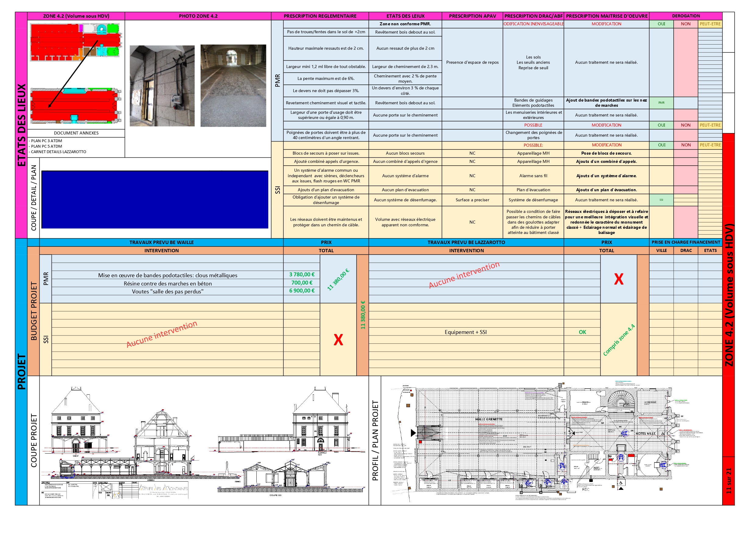The height and width of the screenshot is (535, 756).
Task: Select the "DRAC" financing column
Action: [686, 251]
